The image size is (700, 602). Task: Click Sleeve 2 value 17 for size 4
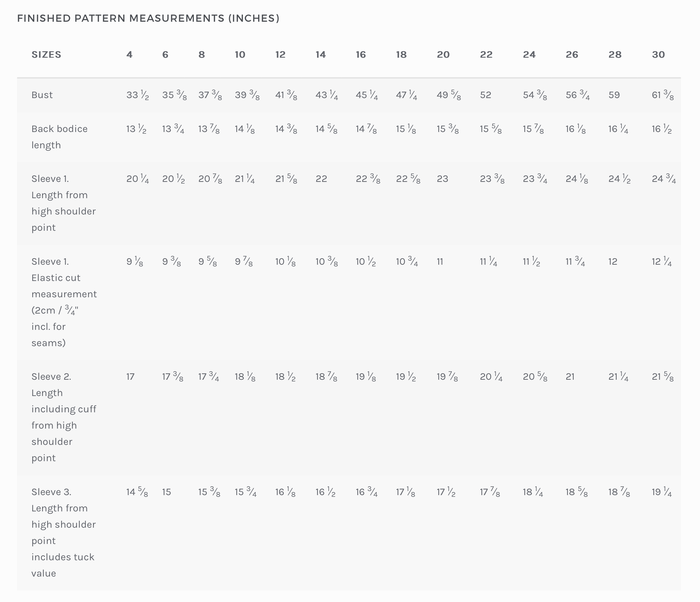[130, 377]
